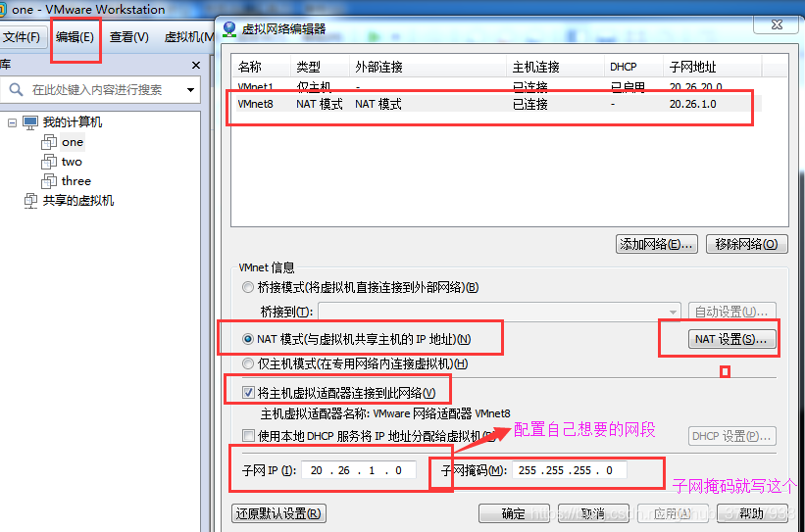The width and height of the screenshot is (805, 532).
Task: Click the 添加网络(E)... button
Action: (657, 244)
